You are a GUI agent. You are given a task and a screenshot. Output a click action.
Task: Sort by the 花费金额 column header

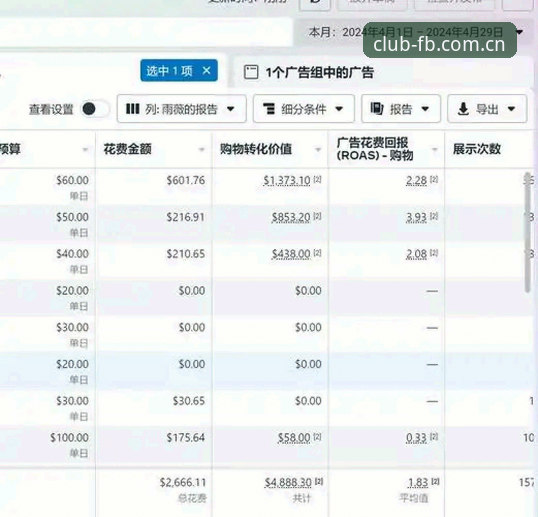(128, 149)
